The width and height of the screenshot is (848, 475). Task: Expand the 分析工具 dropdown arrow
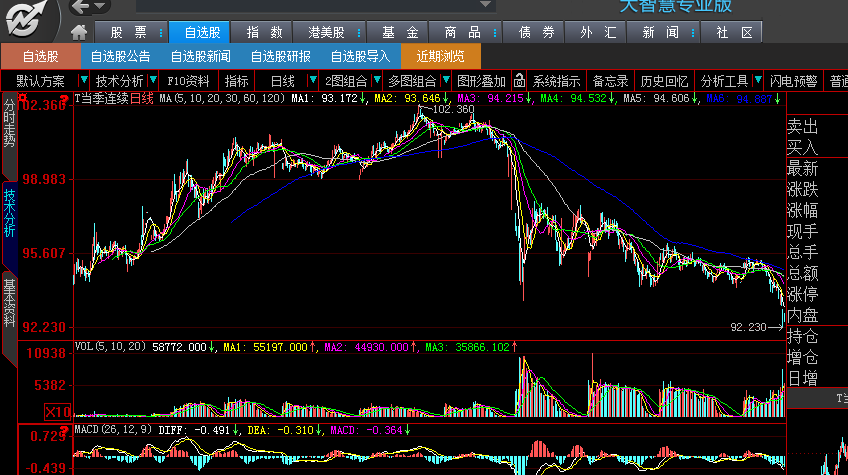coord(758,81)
